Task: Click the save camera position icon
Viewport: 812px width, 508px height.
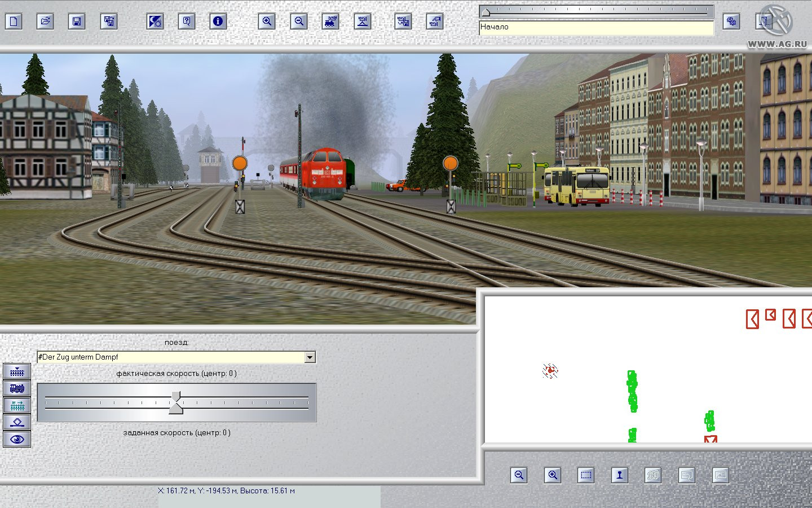Action: [x=403, y=21]
